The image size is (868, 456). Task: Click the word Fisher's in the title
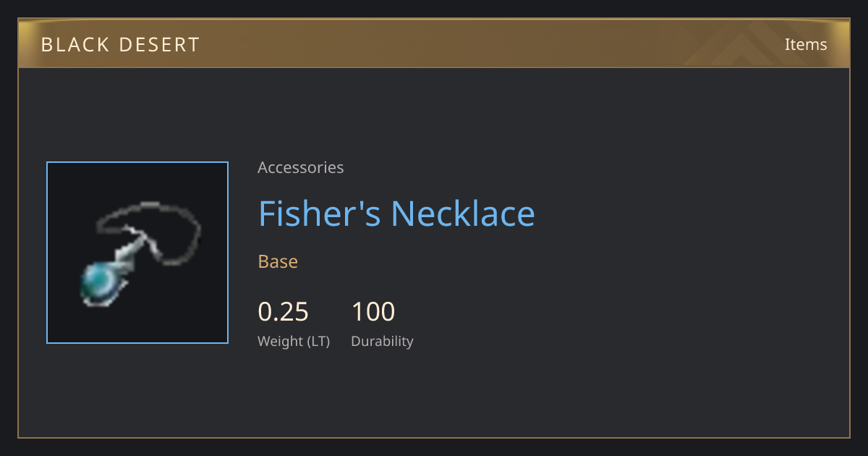(x=320, y=214)
